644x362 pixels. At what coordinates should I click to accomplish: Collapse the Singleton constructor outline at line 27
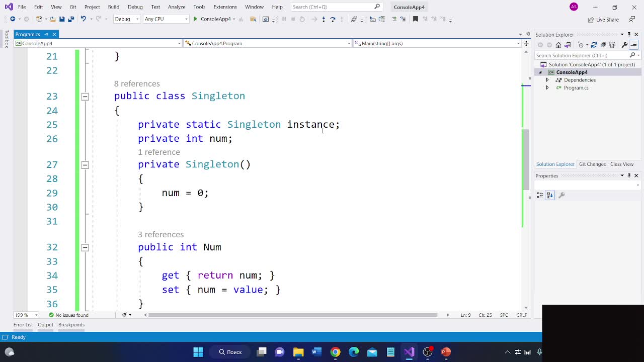coord(85,165)
